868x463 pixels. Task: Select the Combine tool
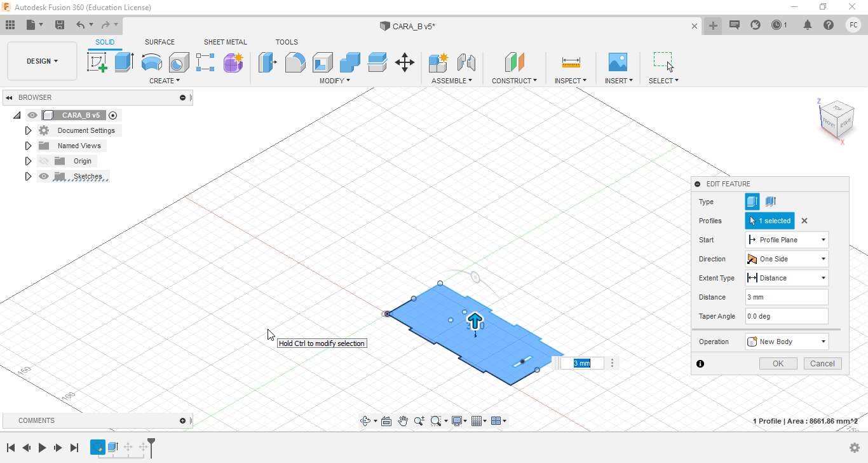349,62
